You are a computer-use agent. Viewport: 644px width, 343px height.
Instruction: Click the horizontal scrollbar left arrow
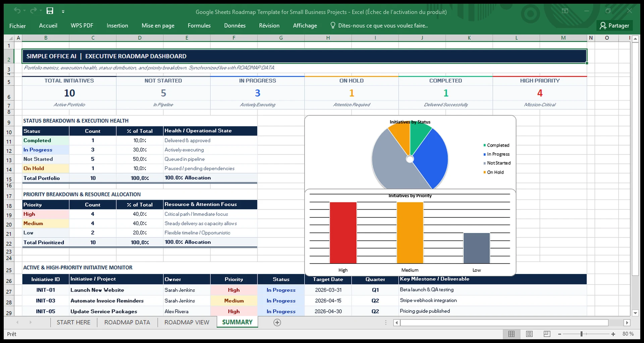396,323
